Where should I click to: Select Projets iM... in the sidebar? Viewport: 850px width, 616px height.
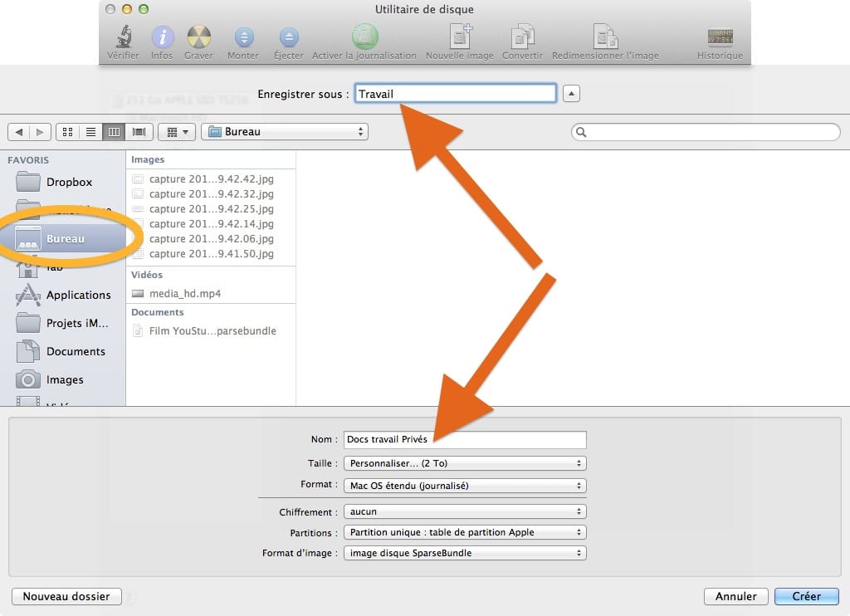[x=62, y=323]
